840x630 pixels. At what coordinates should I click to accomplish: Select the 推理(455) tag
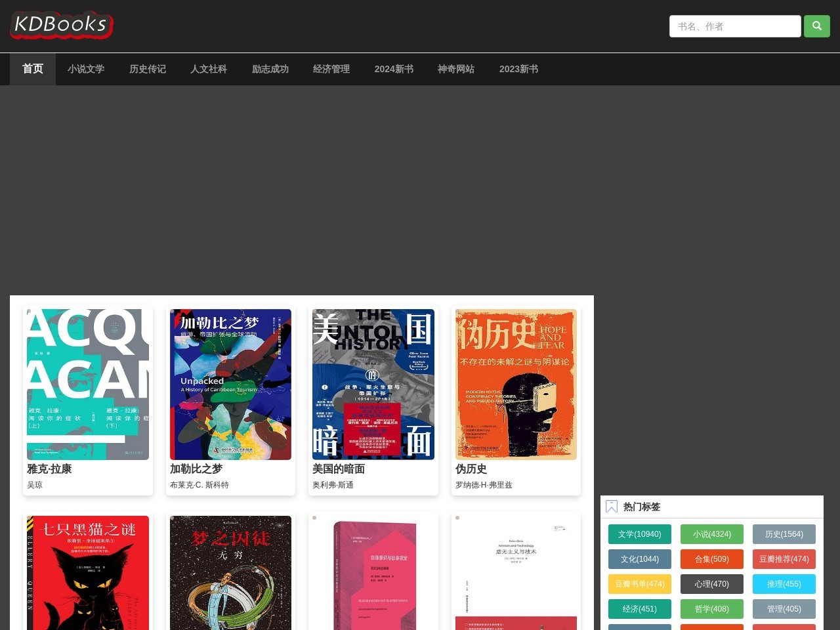tap(784, 584)
